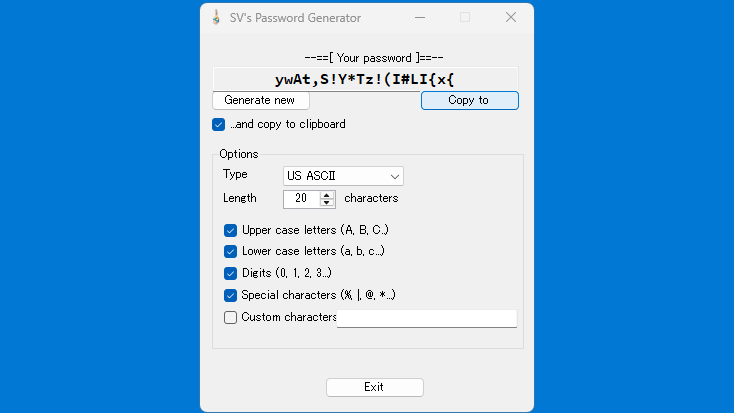Screen dimensions: 734x413
Task: Click the Length number field
Action: coord(301,199)
